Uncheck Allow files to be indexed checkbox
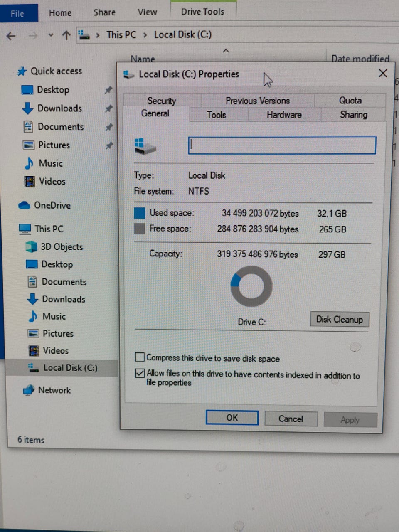399x532 pixels. (140, 373)
